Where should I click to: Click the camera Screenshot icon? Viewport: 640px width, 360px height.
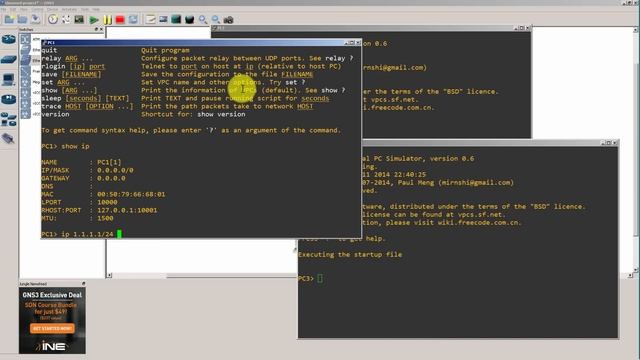click(x=229, y=20)
